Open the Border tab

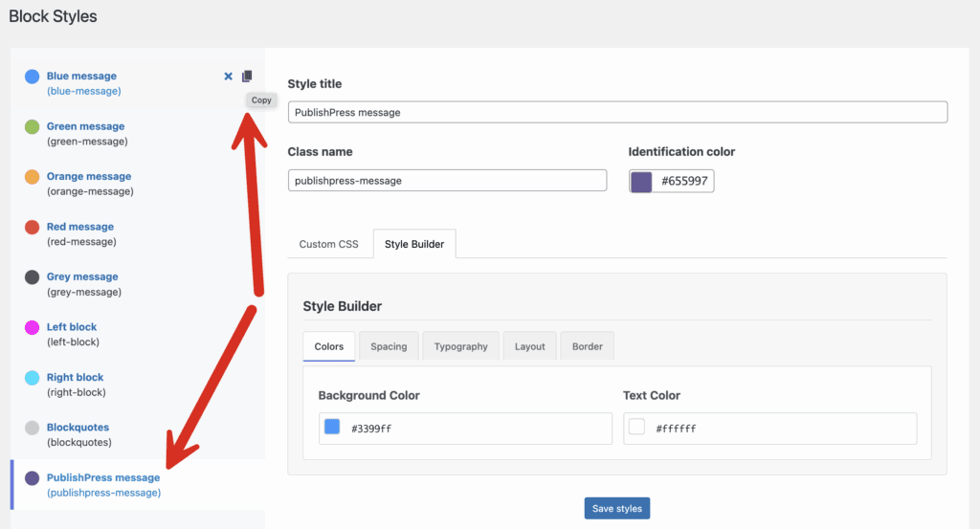(588, 346)
